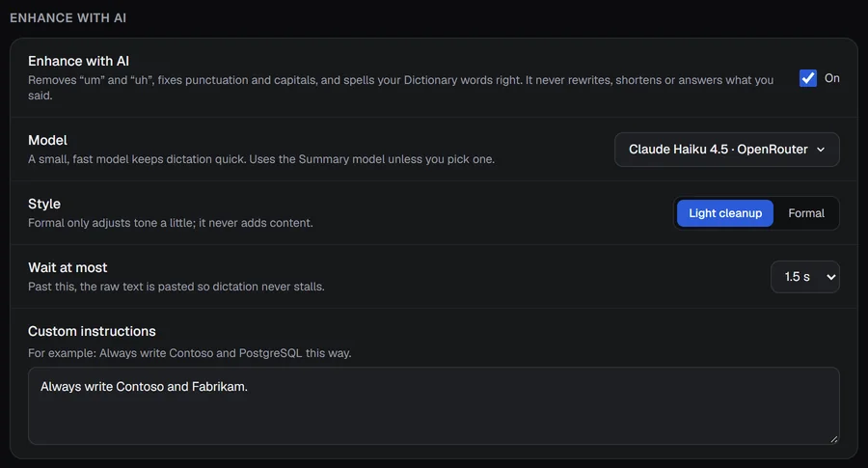Click the description about raw text being pasted
Viewport: 868px width, 468px height.
coord(176,287)
